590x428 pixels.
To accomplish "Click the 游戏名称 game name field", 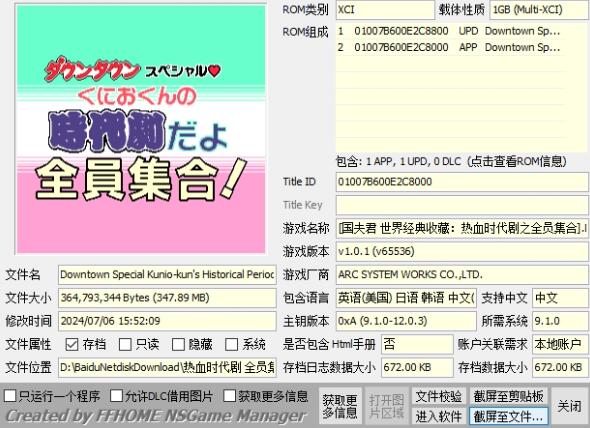I will [x=462, y=228].
